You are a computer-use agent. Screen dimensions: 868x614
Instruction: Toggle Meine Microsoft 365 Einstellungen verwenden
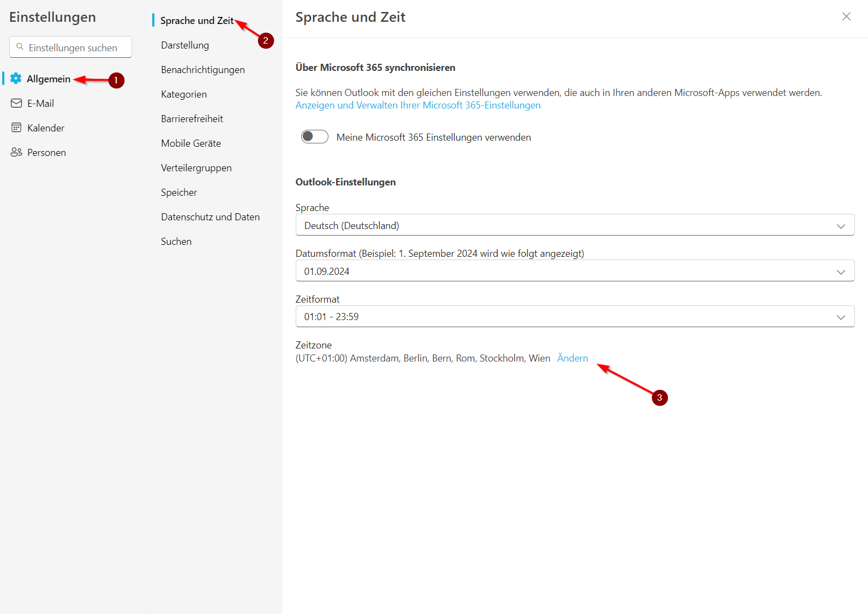(x=315, y=136)
